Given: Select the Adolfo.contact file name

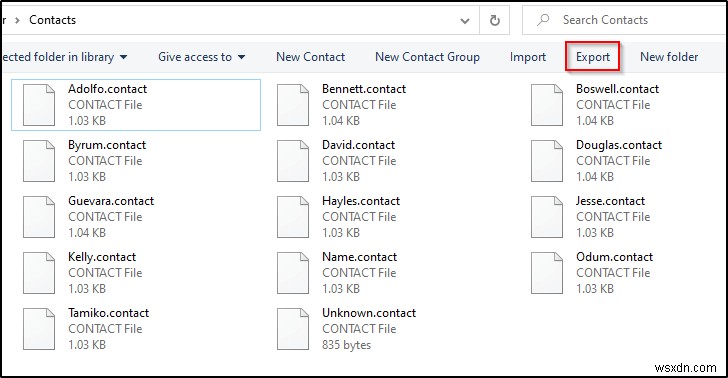Looking at the screenshot, I should [x=108, y=89].
